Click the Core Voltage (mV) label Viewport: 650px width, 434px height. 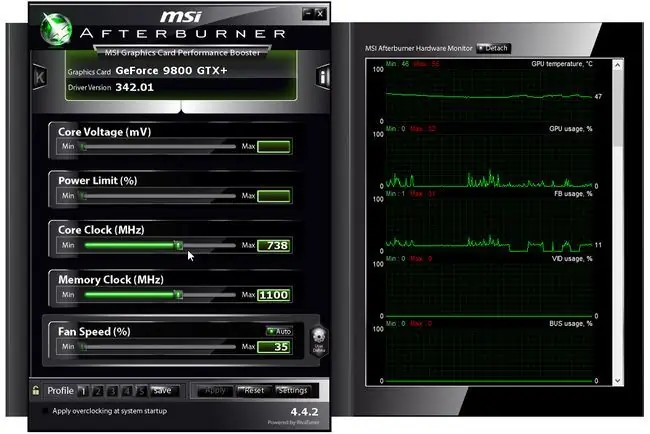[x=104, y=132]
